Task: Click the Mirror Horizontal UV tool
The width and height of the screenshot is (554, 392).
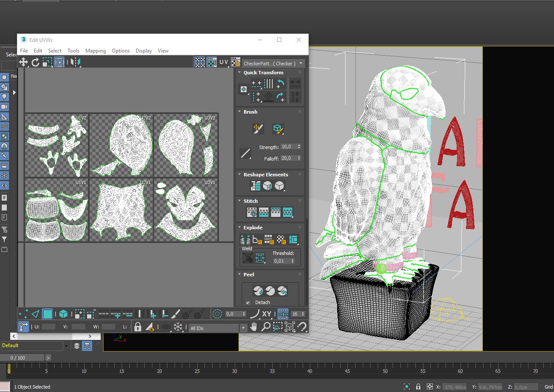Action: point(75,62)
